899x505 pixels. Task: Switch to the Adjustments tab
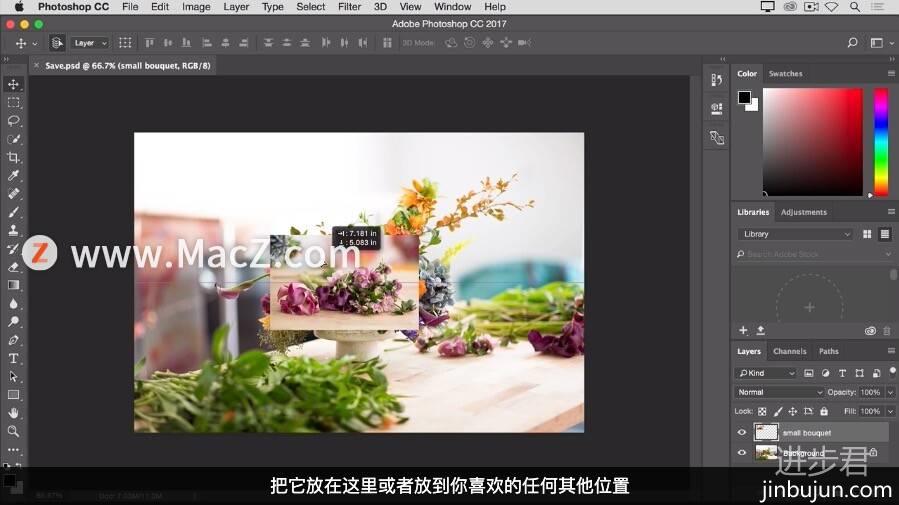coord(804,212)
